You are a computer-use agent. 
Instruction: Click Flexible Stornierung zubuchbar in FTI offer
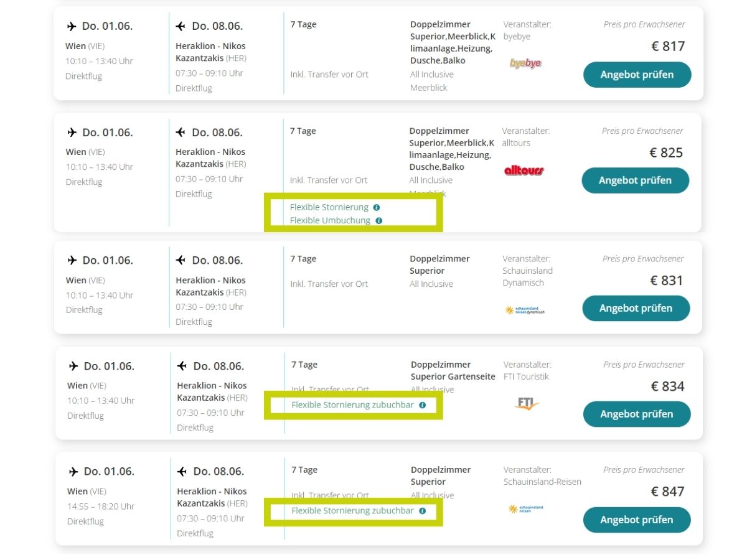352,405
